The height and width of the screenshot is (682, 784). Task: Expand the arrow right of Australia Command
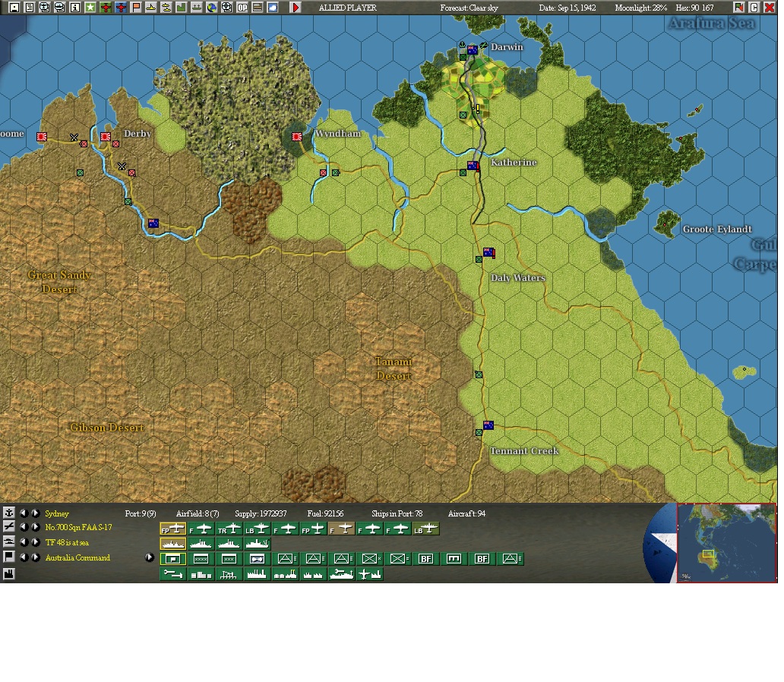[149, 557]
